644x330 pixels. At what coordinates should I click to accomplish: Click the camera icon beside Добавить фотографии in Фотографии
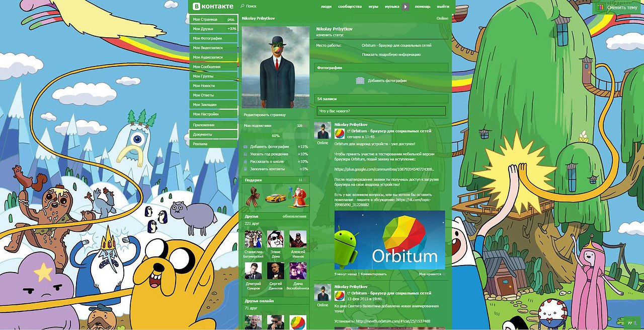pyautogui.click(x=360, y=80)
